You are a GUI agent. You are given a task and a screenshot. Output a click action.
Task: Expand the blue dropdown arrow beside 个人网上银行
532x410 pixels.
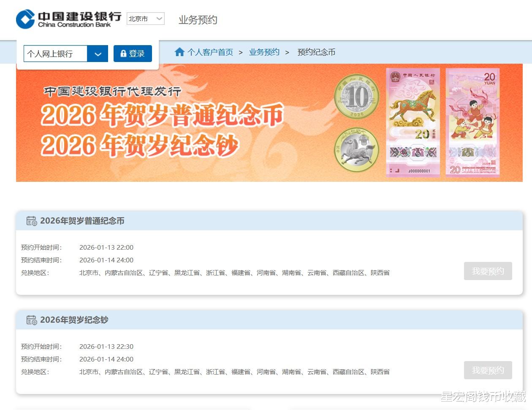point(98,54)
